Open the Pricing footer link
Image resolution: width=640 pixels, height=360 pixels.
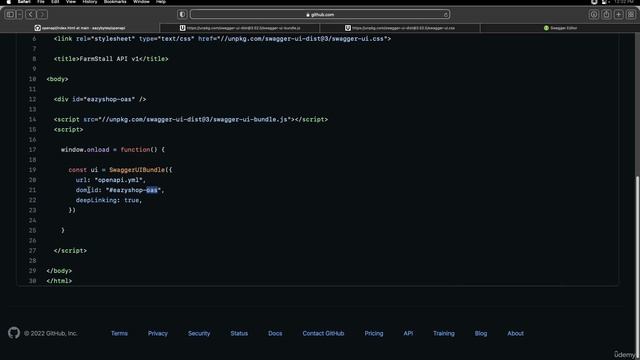(374, 333)
